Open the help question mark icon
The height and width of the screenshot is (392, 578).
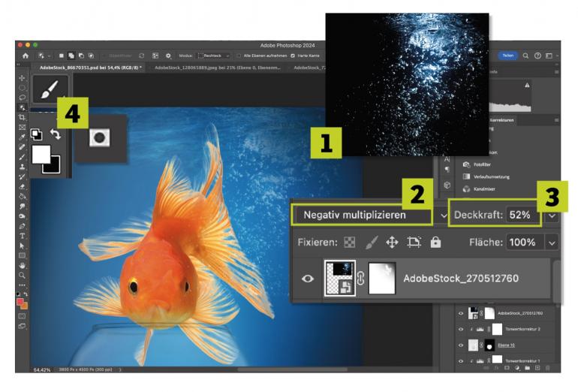[x=537, y=56]
